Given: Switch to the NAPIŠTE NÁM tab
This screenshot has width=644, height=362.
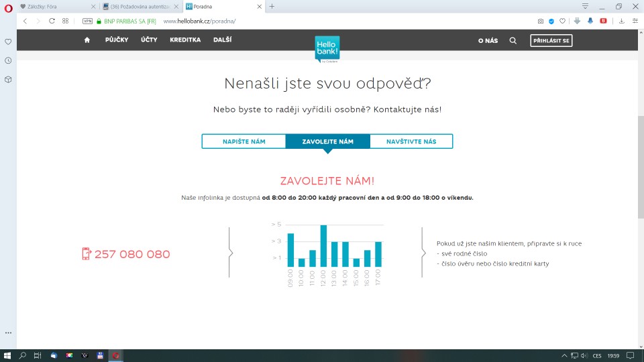Looking at the screenshot, I should (x=244, y=141).
